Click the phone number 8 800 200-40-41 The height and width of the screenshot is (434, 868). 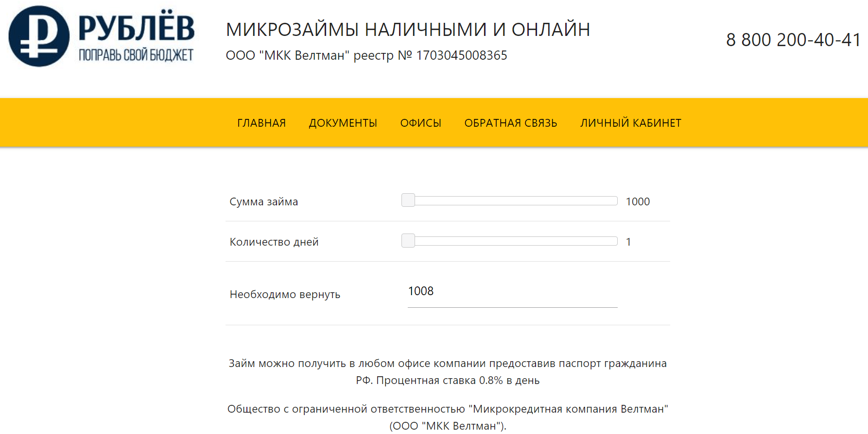pos(794,40)
